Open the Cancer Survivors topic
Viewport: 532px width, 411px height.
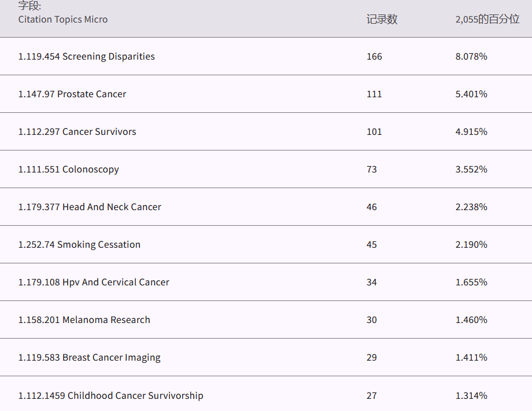click(x=77, y=131)
